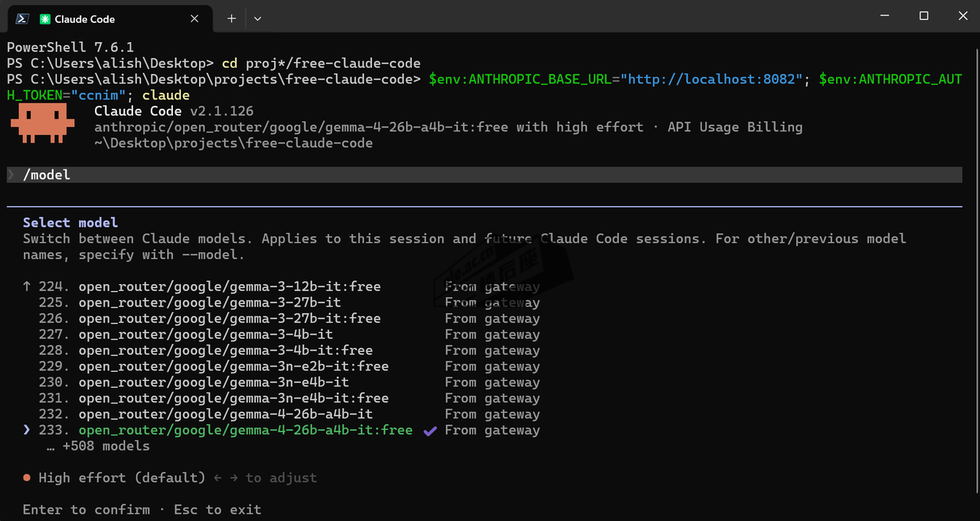Open a new terminal tab with plus button
The width and height of the screenshot is (980, 521).
(x=231, y=18)
